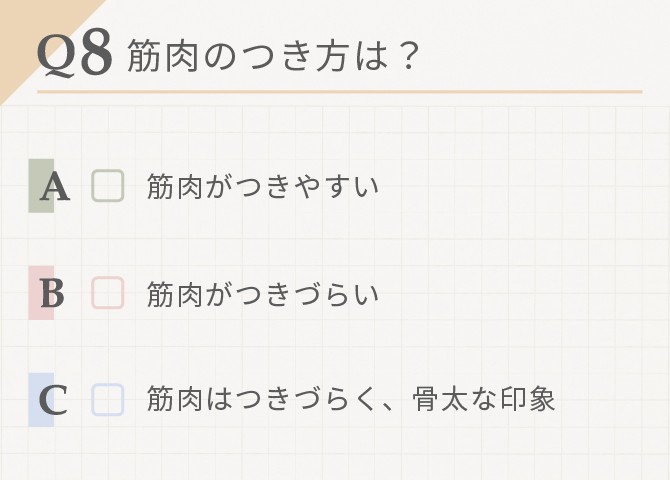The width and height of the screenshot is (670, 480).
Task: Click the word 筋肉 in the Q8 heading
Action: [x=163, y=55]
